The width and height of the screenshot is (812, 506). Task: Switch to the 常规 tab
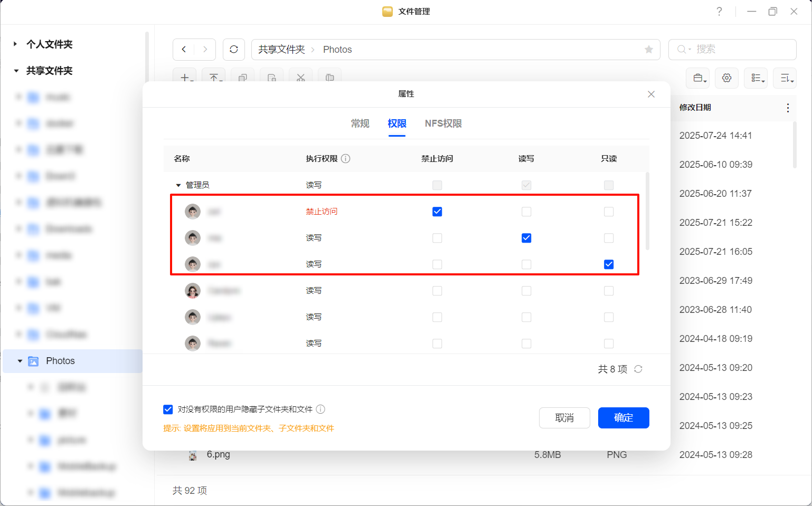tap(360, 123)
